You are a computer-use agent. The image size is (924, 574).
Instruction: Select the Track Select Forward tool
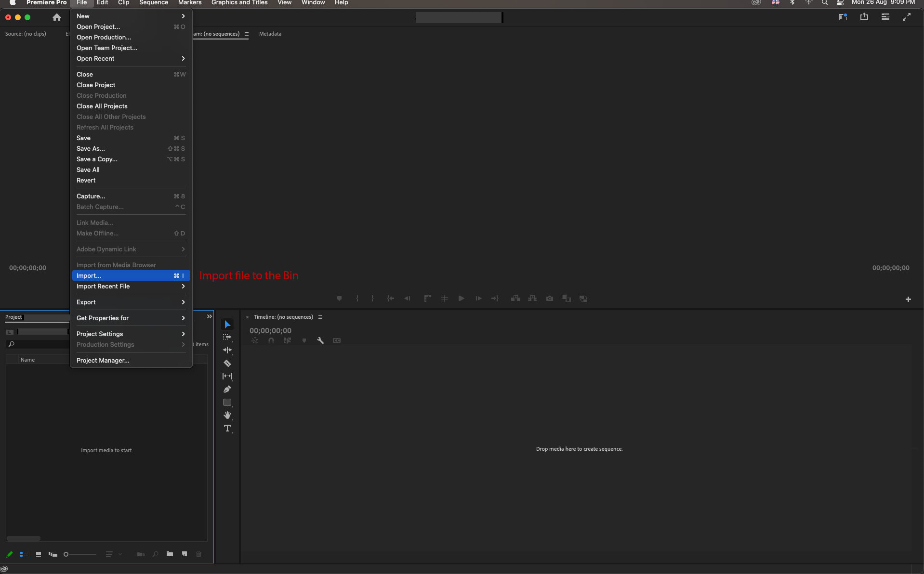coord(227,337)
